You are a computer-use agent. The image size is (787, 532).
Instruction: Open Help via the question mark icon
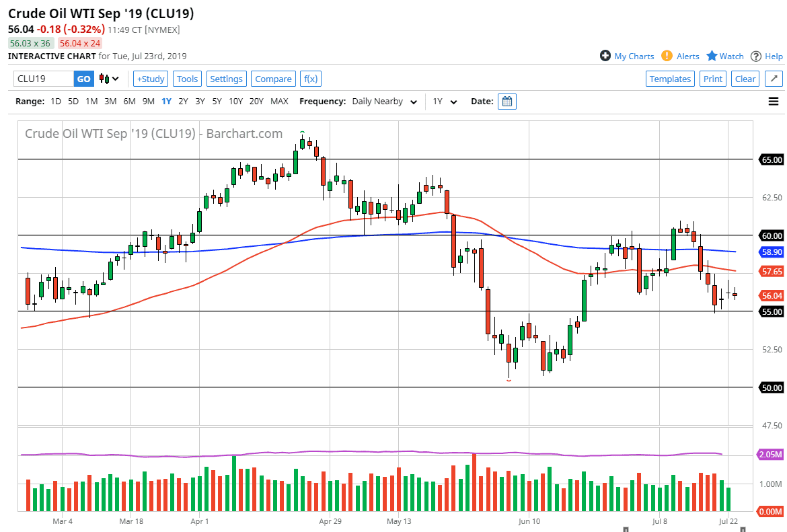point(755,56)
